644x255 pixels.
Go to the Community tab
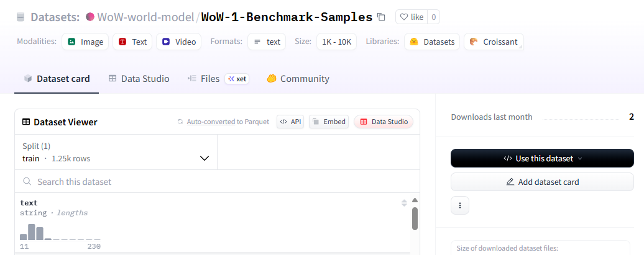tap(298, 79)
